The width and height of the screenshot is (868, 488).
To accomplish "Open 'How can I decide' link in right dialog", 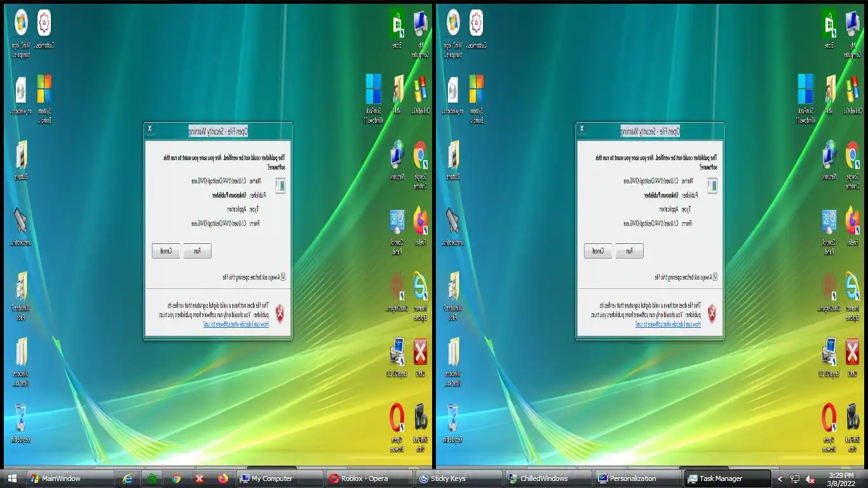I will [x=668, y=324].
